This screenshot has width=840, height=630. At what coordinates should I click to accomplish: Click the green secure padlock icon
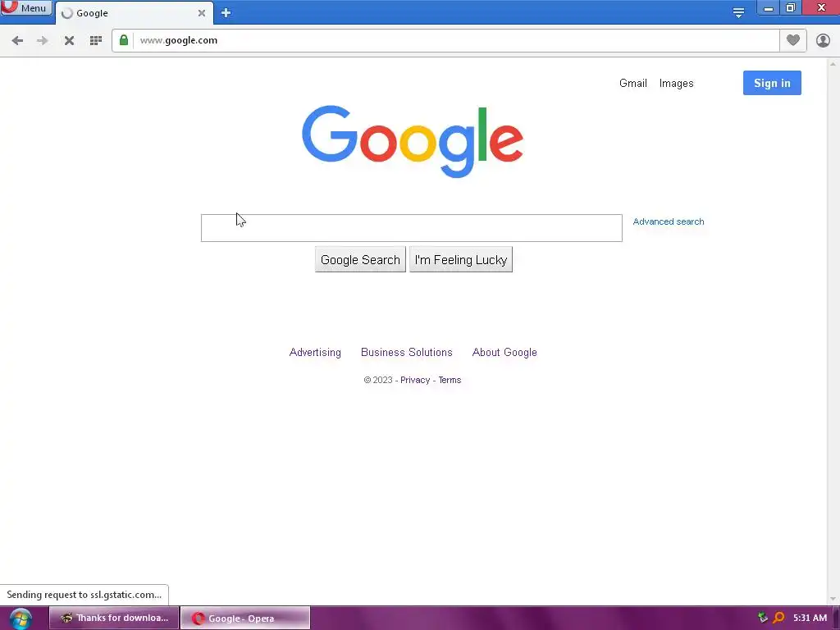pyautogui.click(x=124, y=40)
